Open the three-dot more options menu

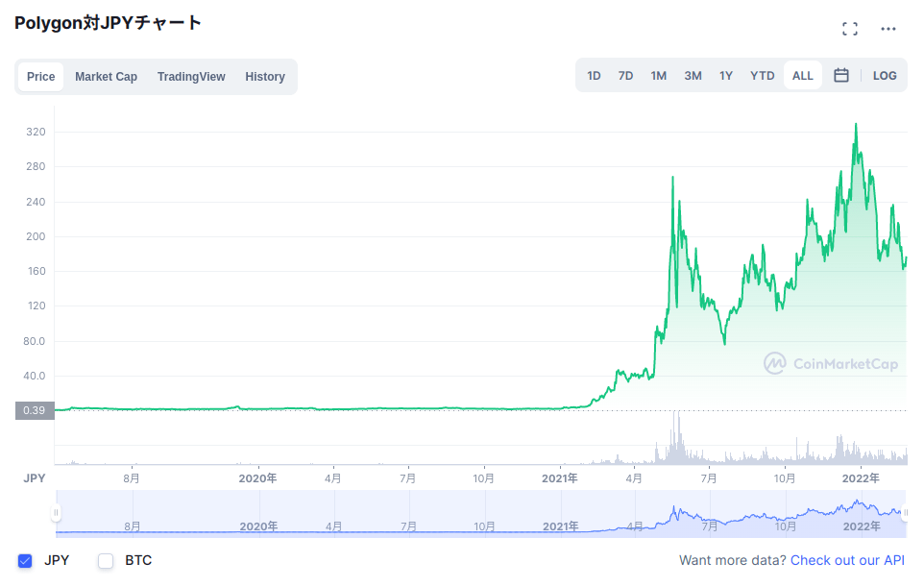[888, 28]
